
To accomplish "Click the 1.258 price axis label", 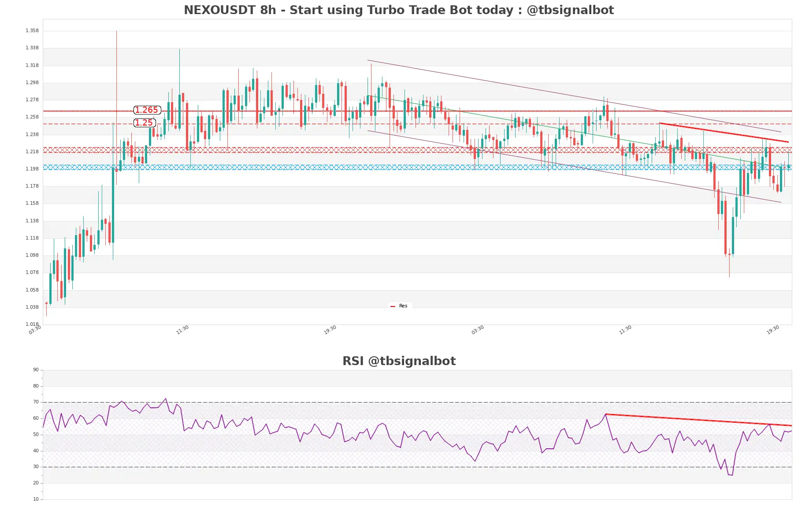I will click(x=32, y=117).
